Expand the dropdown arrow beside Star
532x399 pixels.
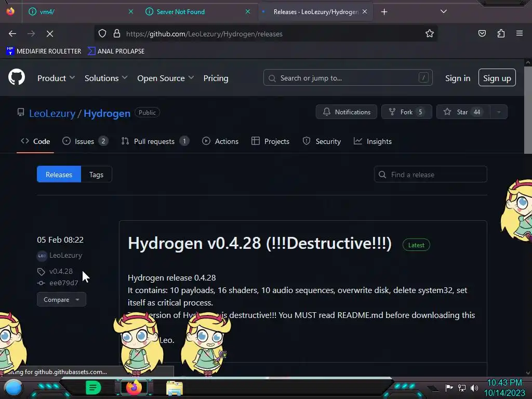499,112
